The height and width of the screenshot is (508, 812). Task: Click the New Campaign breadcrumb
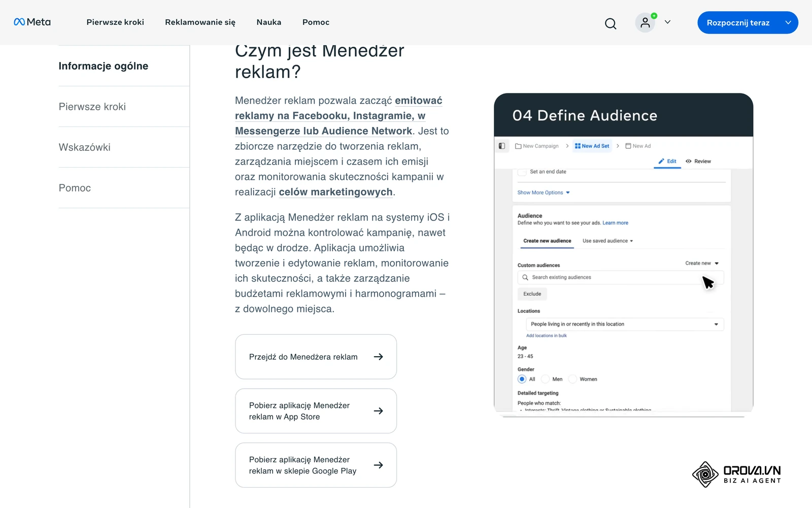pos(537,146)
